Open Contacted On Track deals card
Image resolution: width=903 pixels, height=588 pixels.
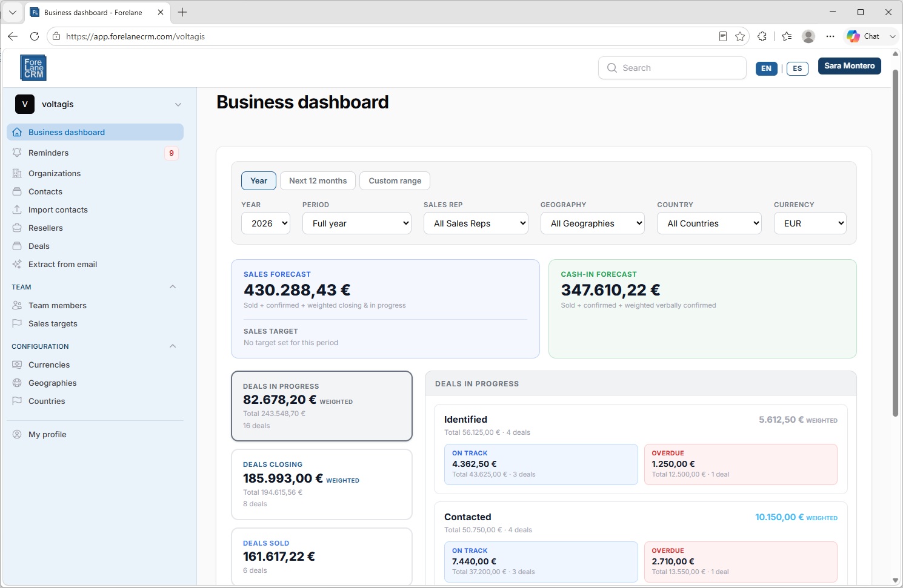pyautogui.click(x=541, y=562)
